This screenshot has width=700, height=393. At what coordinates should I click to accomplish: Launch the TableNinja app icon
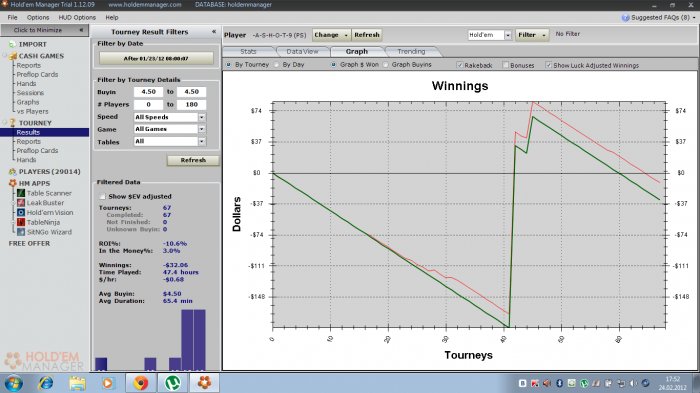tap(21, 222)
